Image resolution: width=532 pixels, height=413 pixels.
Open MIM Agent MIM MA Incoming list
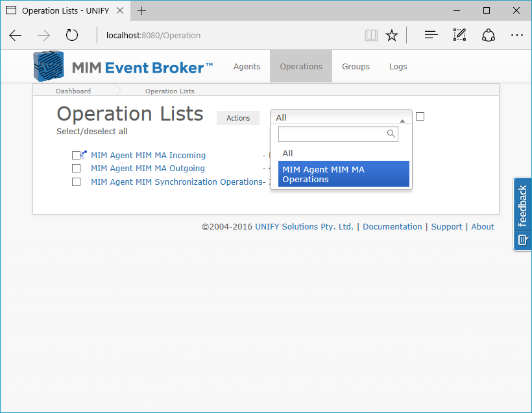click(149, 156)
